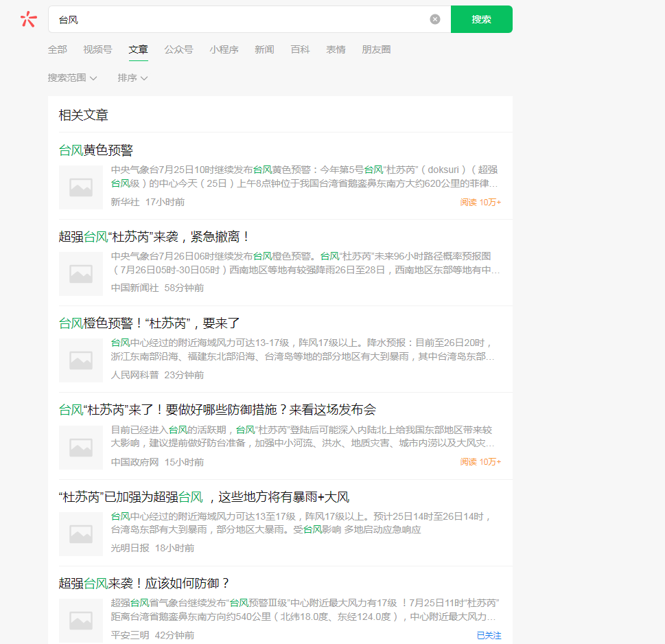Open the 公众号 tab
Viewport: 665px width, 644px height.
(x=178, y=49)
